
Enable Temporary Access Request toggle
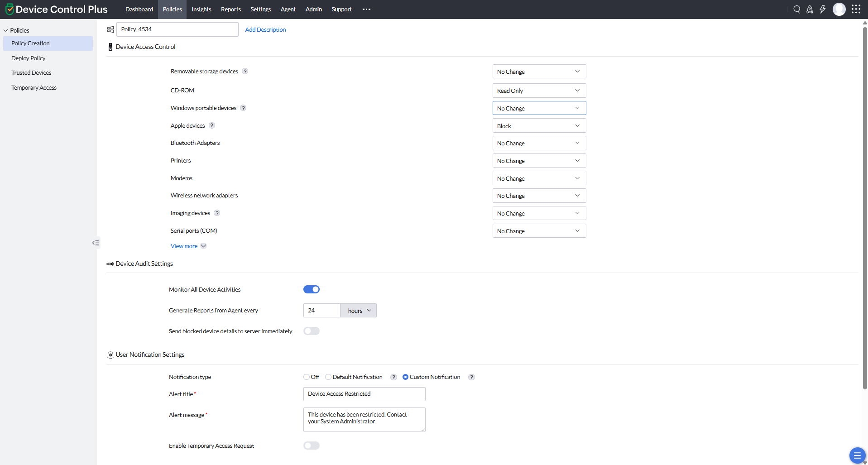tap(312, 446)
